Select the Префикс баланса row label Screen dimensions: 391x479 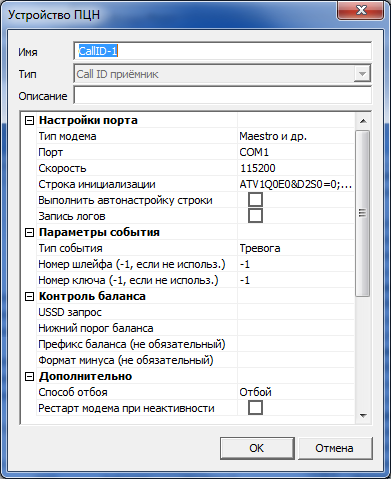click(x=132, y=344)
